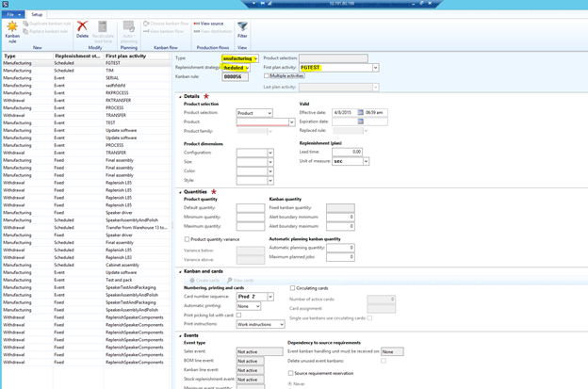Enable the Multiple activities checkbox

tap(267, 76)
